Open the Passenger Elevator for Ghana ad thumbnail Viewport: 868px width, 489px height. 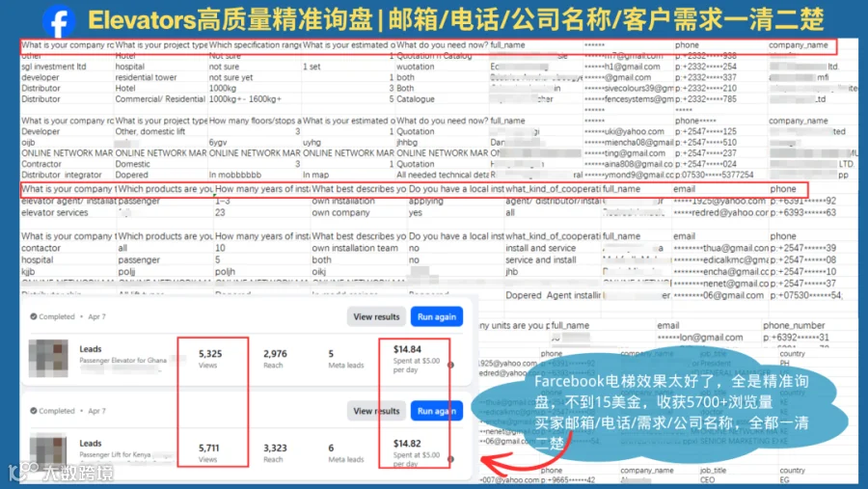point(49,358)
